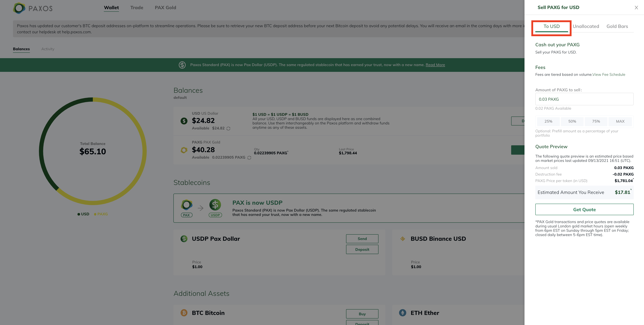Click the USDP dollar logo in notice
Screen dimensions: 644x325
click(215, 205)
